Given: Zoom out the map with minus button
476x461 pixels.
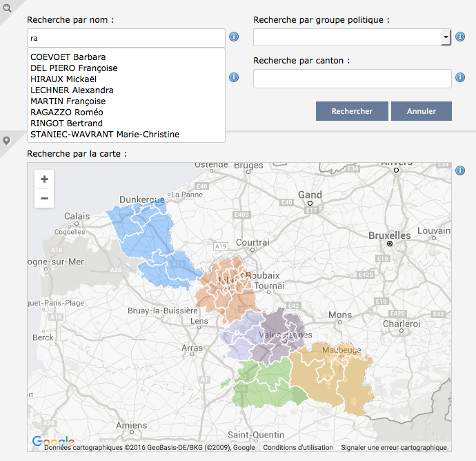Looking at the screenshot, I should tap(44, 198).
